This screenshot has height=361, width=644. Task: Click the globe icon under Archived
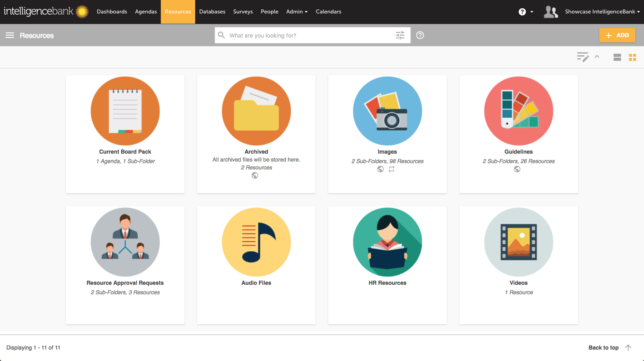[255, 175]
